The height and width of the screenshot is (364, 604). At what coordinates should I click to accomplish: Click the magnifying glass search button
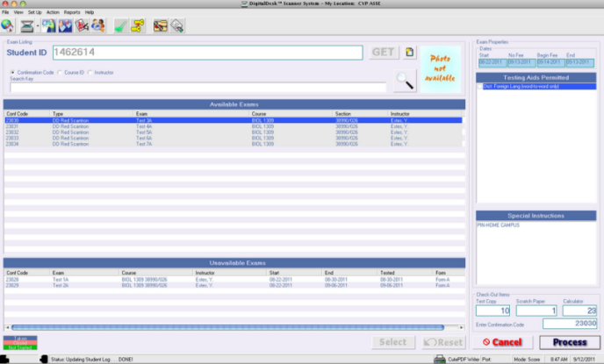(x=405, y=82)
